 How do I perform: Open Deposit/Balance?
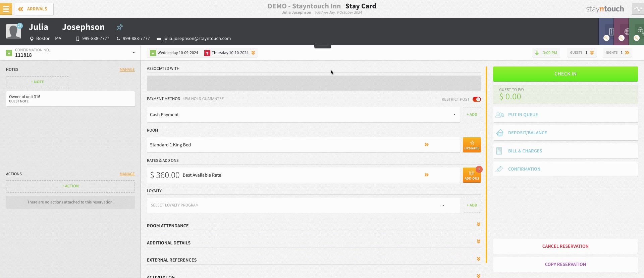coord(566,133)
